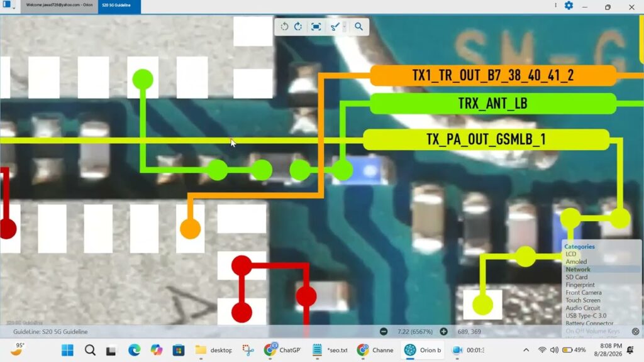Image resolution: width=644 pixels, height=362 pixels.
Task: Select the Front Camera category
Action: [584, 293]
